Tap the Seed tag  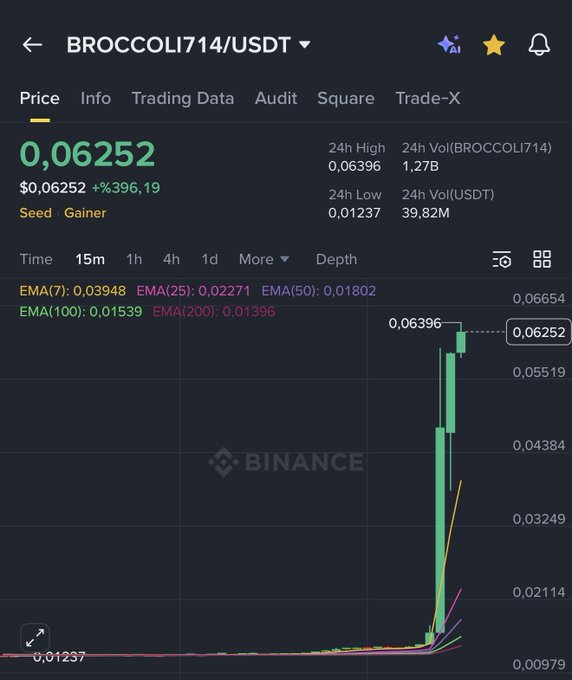pos(36,213)
